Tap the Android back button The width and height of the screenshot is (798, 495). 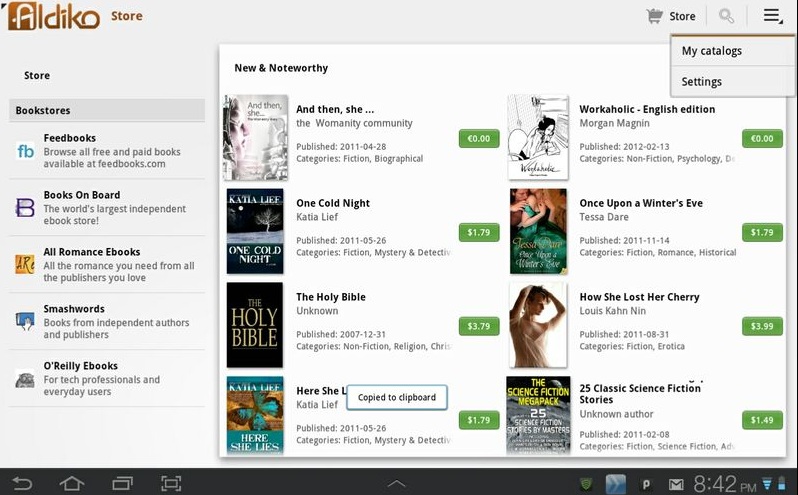(22, 483)
